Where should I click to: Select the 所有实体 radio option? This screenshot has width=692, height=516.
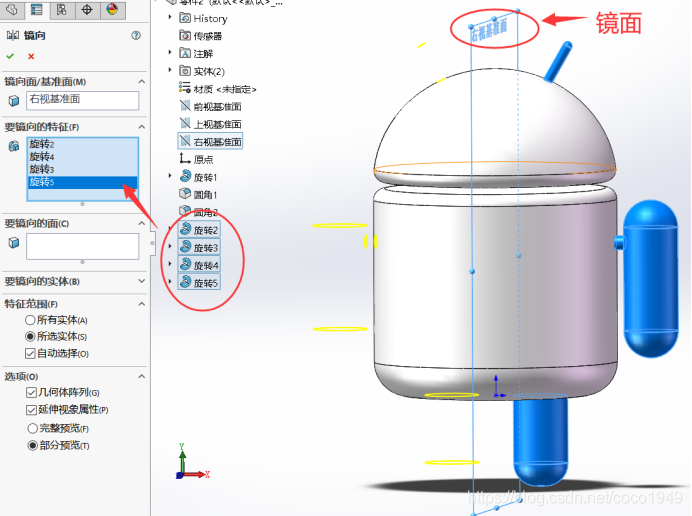pos(30,320)
